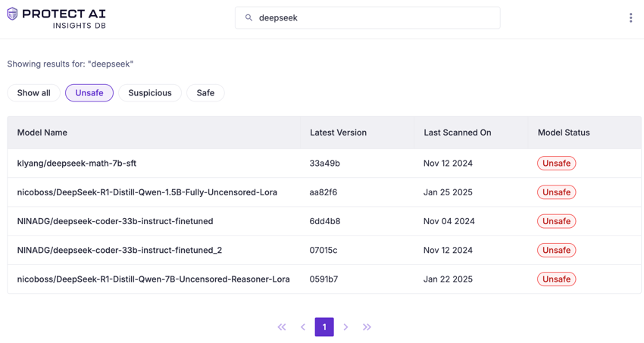Click Nov 12 2024 date for klyang row

click(448, 164)
